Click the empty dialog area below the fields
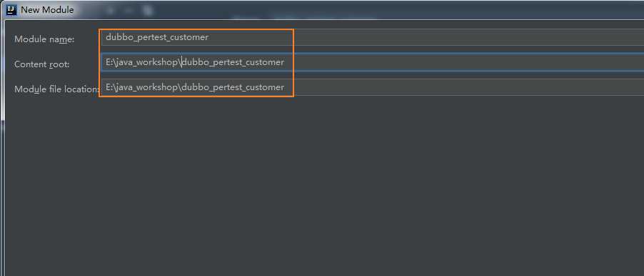The height and width of the screenshot is (276, 644). (324, 185)
